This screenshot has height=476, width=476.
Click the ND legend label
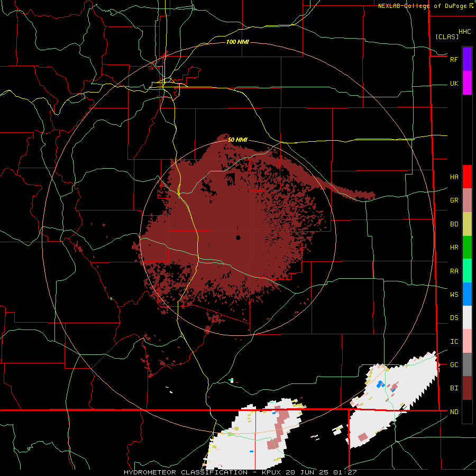pos(454,411)
